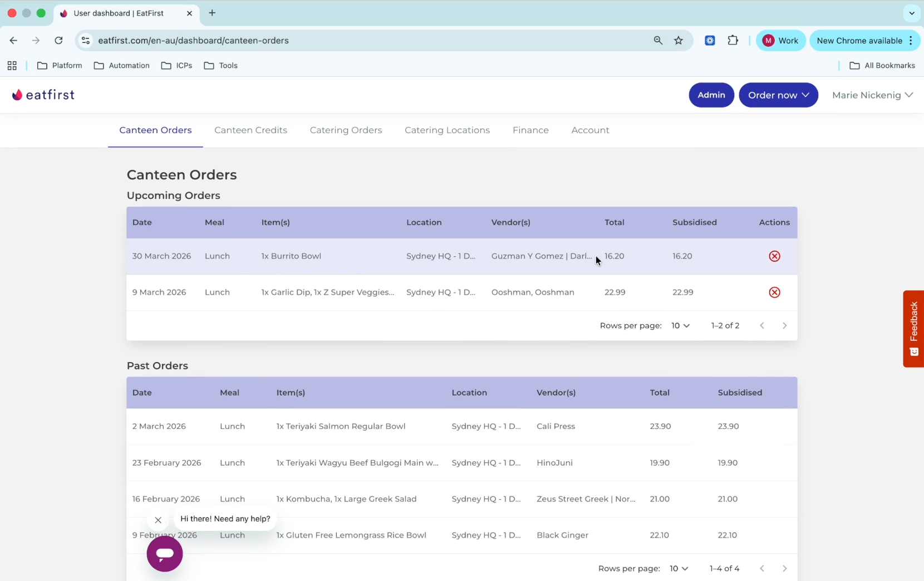Switch to the Catering Orders tab
Screen dimensions: 924x581
(346, 130)
